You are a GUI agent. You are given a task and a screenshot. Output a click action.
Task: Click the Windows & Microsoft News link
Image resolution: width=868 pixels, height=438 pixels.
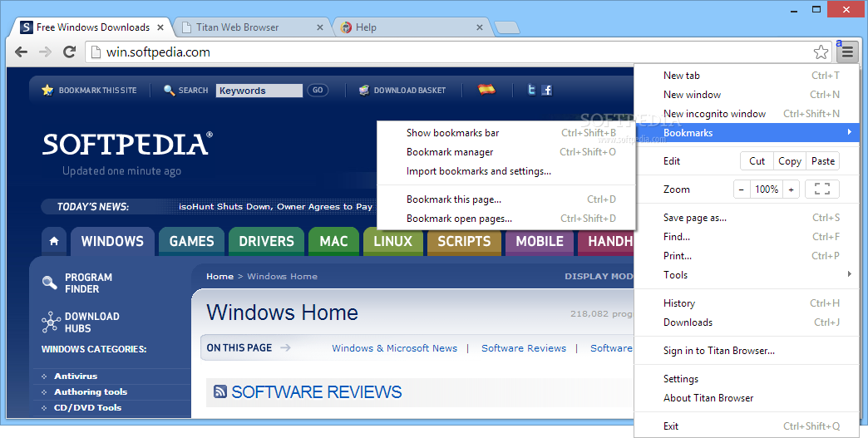(x=395, y=348)
